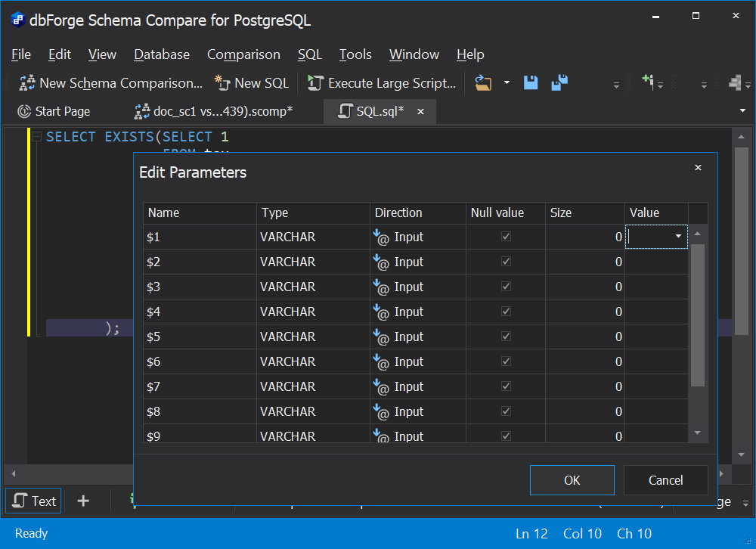Click the Input direction icon for $5
Screen dimensions: 756x549
[x=381, y=337]
